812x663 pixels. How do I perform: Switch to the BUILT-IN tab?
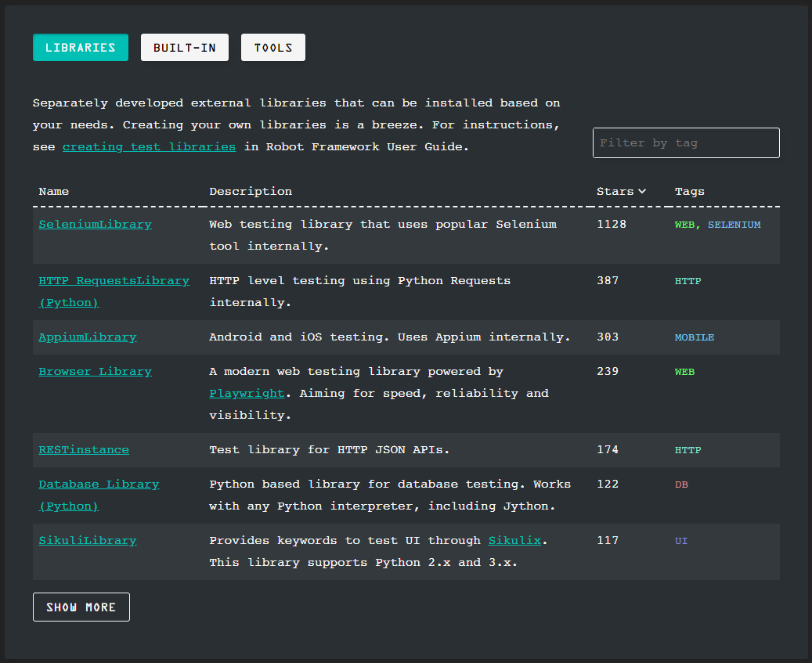pos(184,47)
